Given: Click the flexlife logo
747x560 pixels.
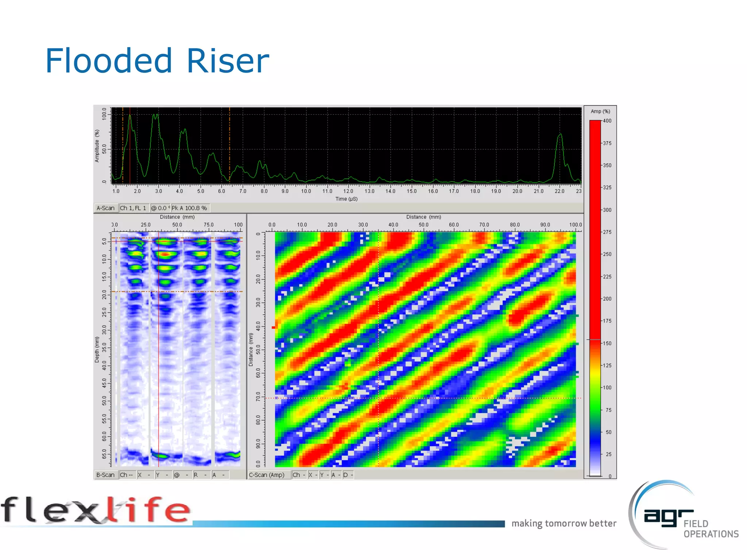Looking at the screenshot, I should [x=96, y=510].
